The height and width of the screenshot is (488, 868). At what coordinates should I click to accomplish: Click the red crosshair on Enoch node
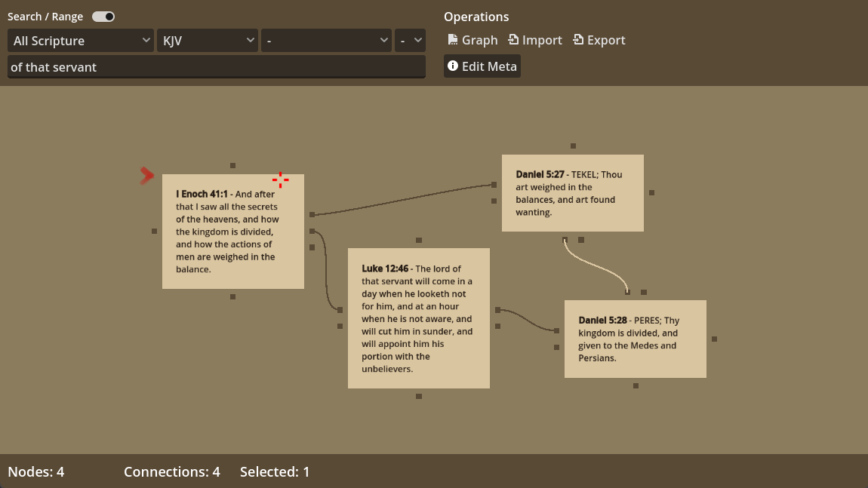pyautogui.click(x=281, y=180)
